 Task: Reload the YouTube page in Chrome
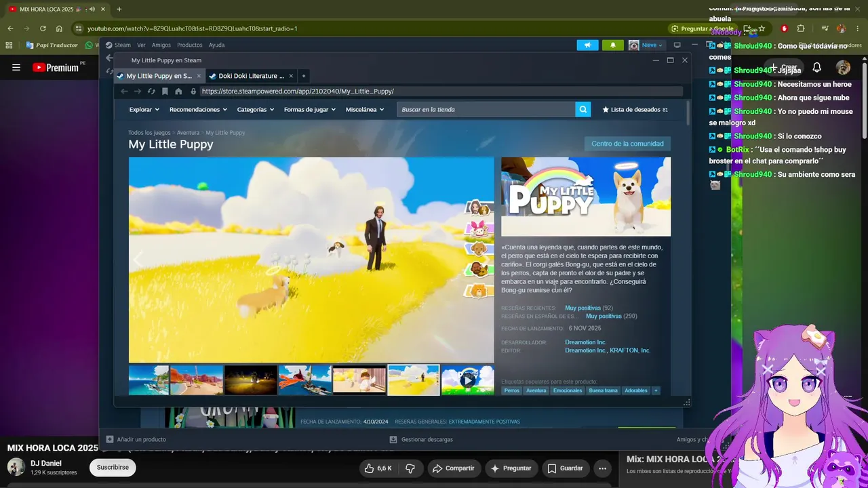coord(43,28)
